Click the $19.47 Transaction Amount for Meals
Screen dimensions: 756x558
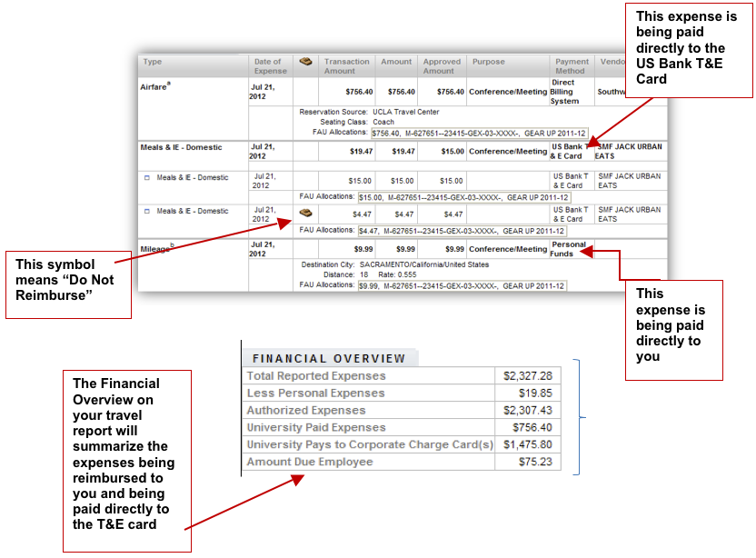(x=361, y=152)
